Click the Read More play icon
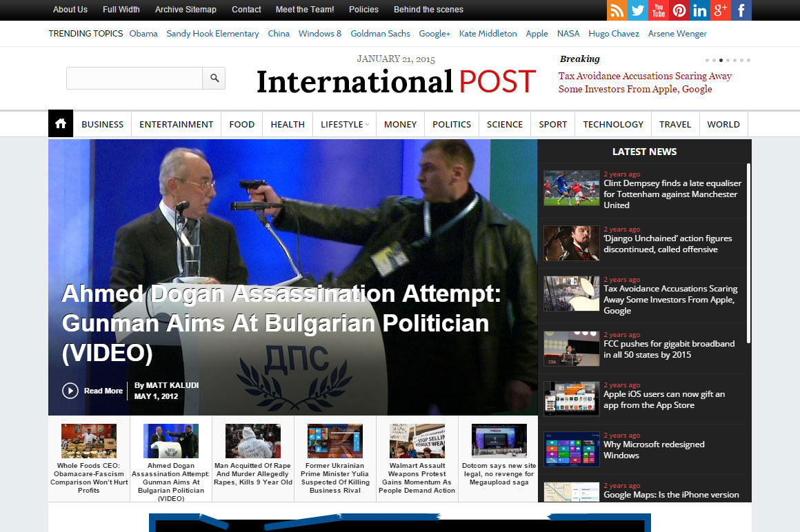The width and height of the screenshot is (800, 532). [70, 391]
